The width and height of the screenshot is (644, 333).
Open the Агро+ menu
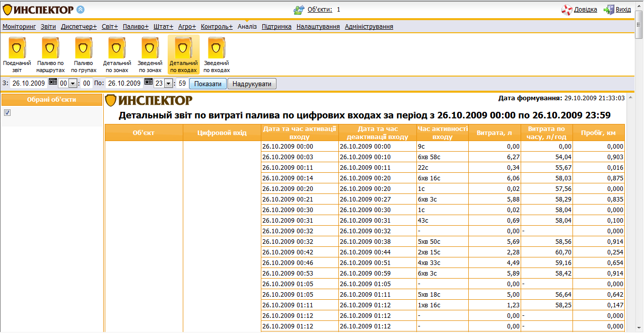pos(187,27)
